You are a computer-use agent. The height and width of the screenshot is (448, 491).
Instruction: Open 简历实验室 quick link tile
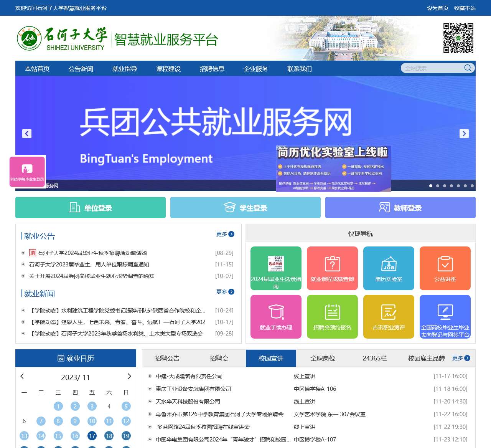coord(389,268)
